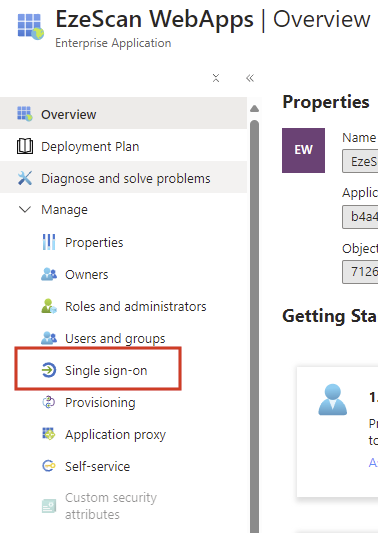Collapse the sidebar with double-chevron button

[250, 78]
